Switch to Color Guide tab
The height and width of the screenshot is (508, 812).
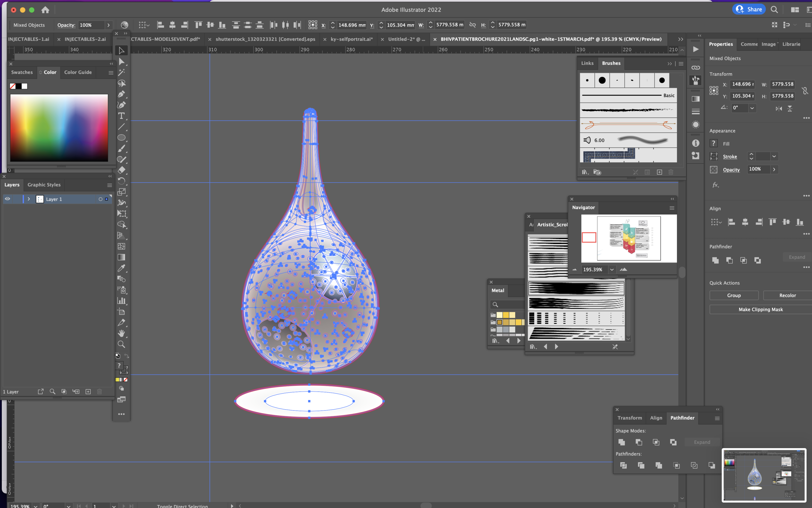[x=78, y=72]
